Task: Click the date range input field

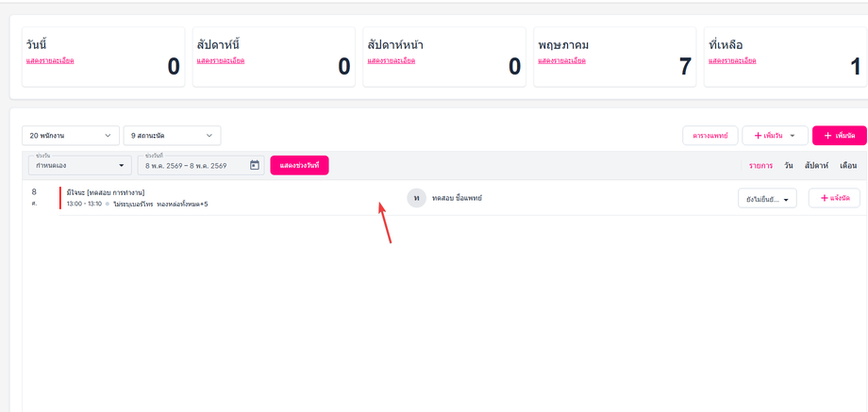Action: (x=201, y=165)
